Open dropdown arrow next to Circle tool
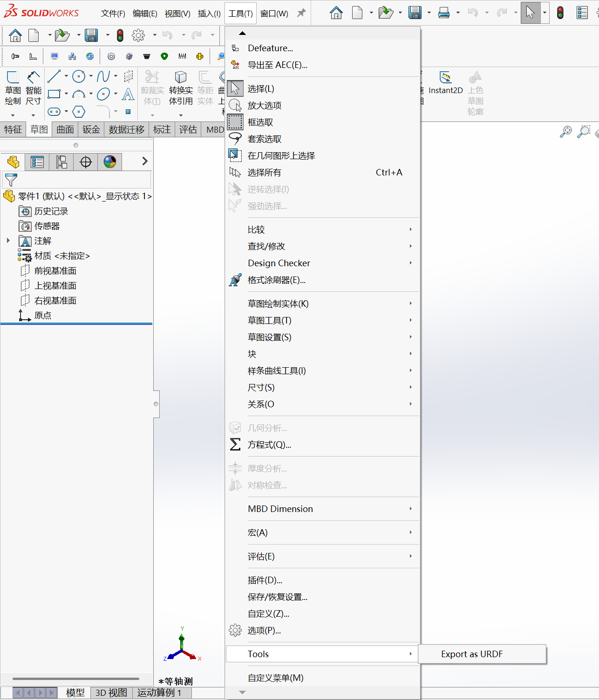The height and width of the screenshot is (700, 599). 91,76
